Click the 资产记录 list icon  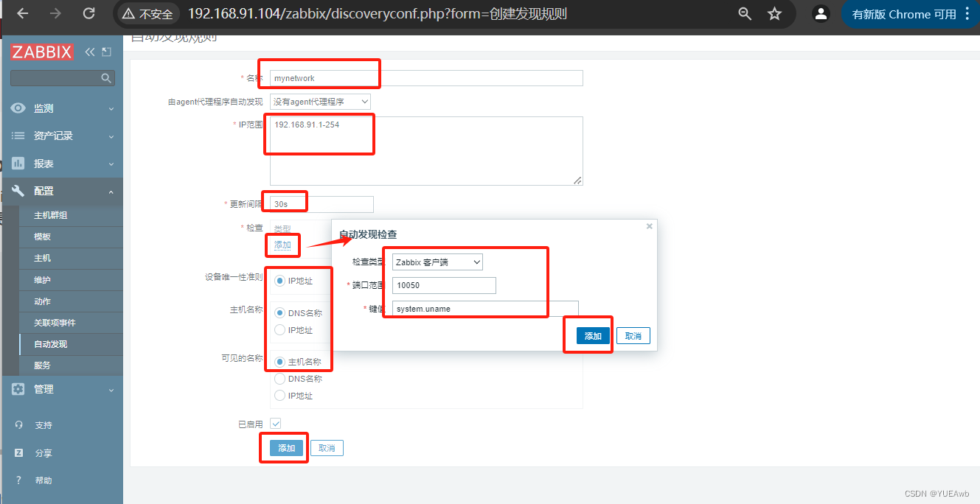pos(18,136)
